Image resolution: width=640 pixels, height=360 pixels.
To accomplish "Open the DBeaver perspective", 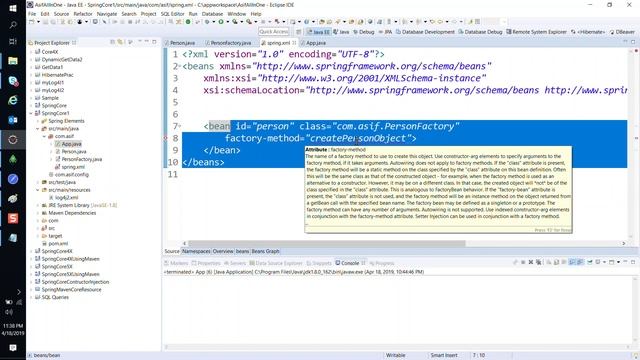I will (x=622, y=32).
